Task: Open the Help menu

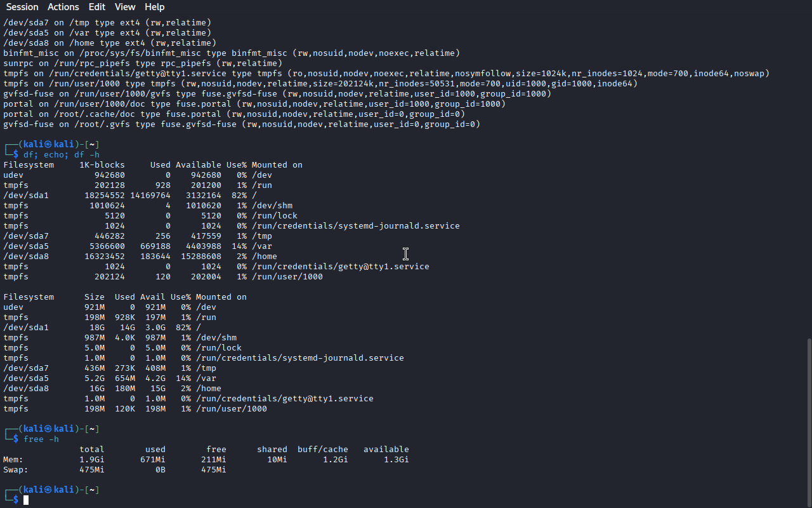Action: click(x=154, y=7)
